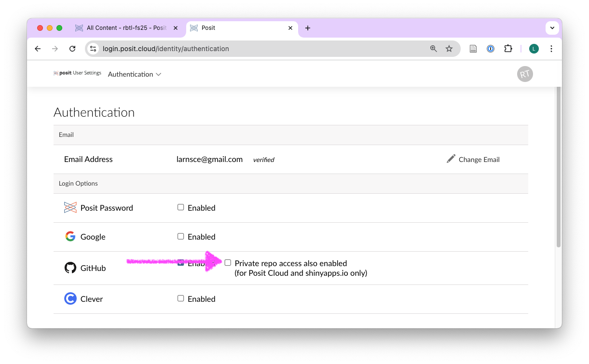589x364 pixels.
Task: Open a new browser tab
Action: click(x=308, y=28)
